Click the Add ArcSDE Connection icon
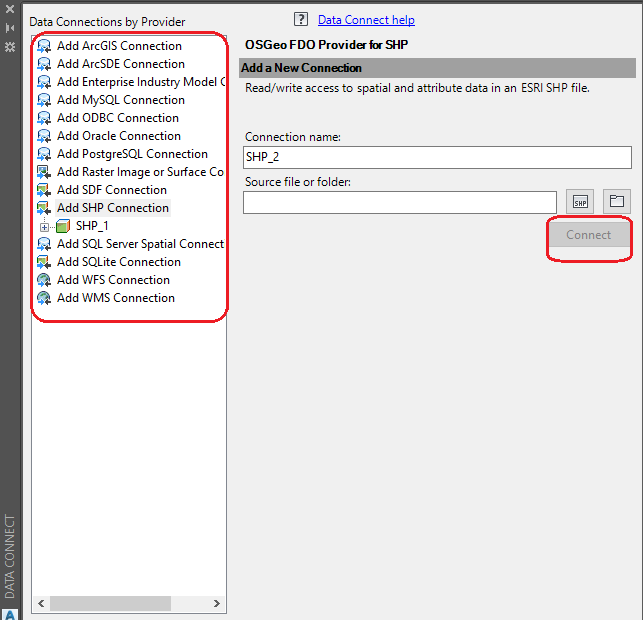 point(44,64)
